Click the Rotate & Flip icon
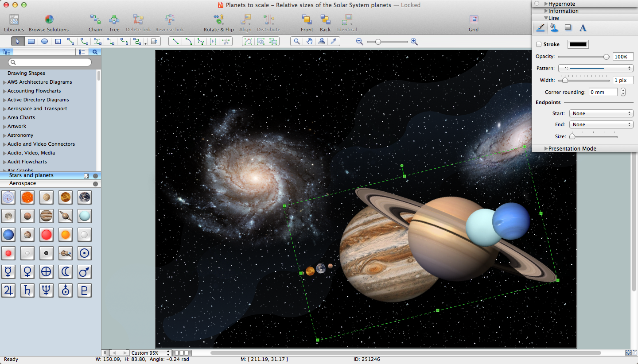This screenshot has height=364, width=638. 218,19
